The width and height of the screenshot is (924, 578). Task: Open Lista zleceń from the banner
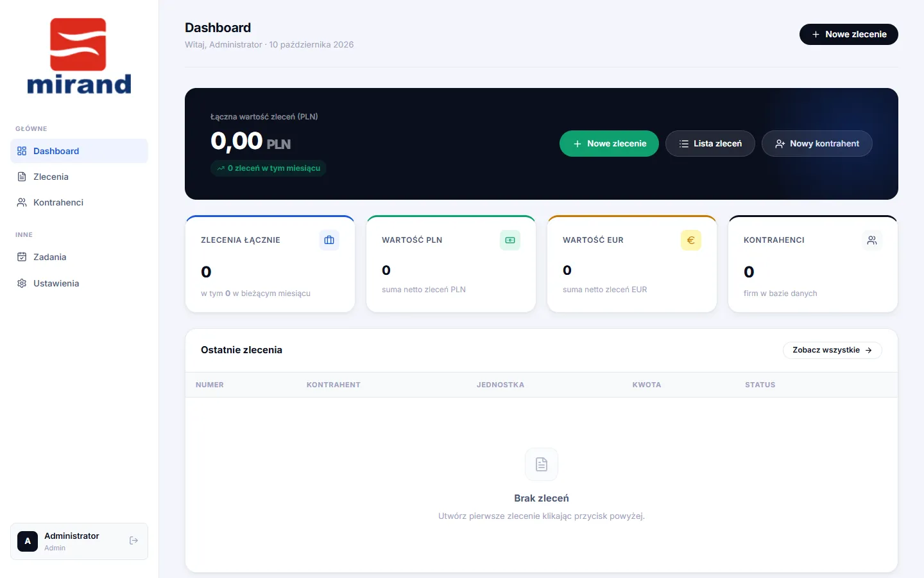[x=710, y=144]
